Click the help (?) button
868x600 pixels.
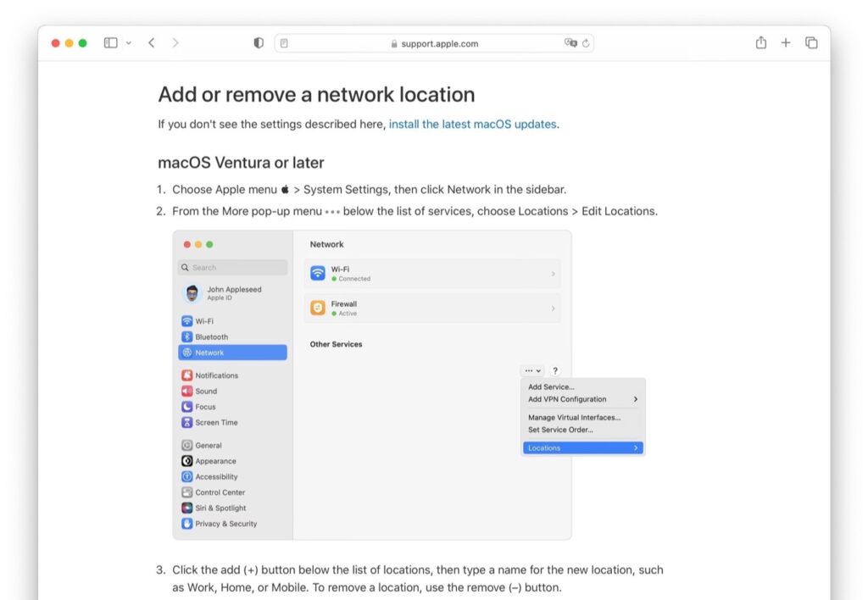point(554,370)
